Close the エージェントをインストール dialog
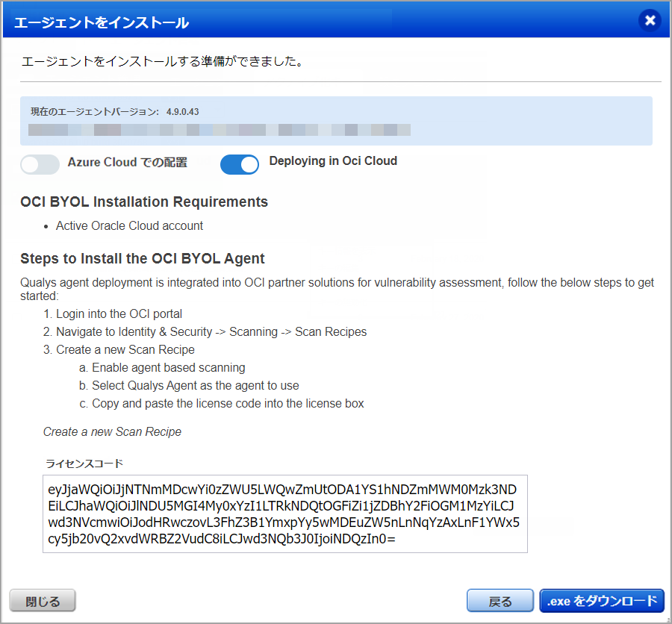672x624 pixels. click(650, 20)
